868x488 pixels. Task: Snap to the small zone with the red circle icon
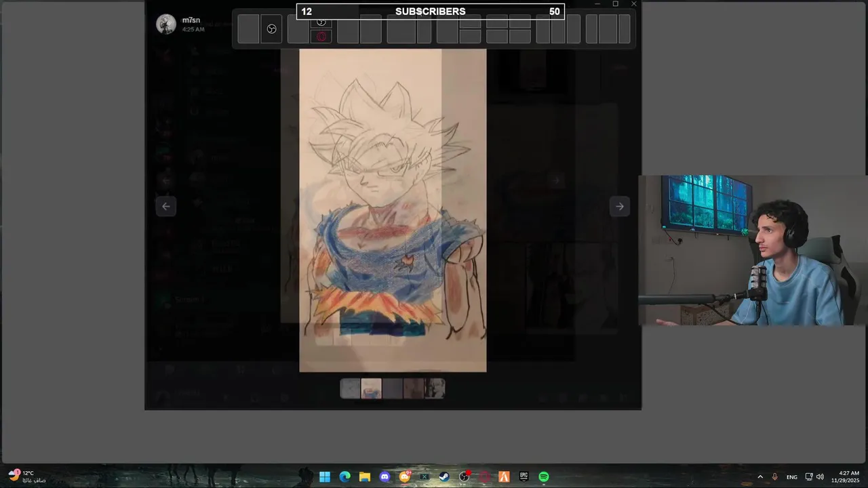(x=321, y=37)
